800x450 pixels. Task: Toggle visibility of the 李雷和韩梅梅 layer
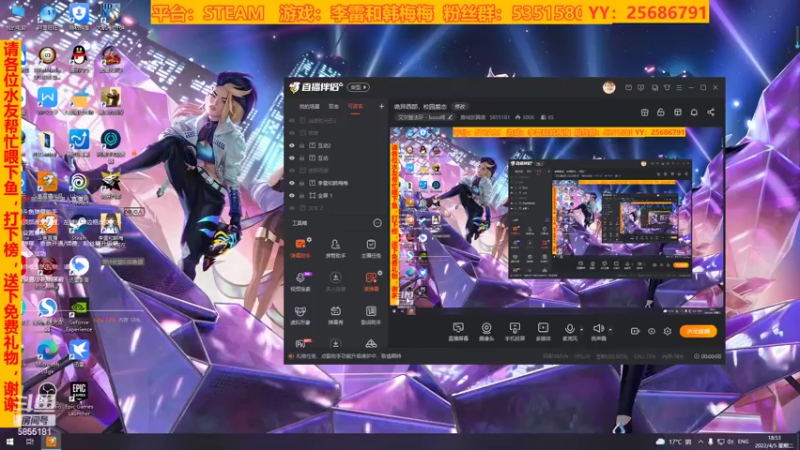[292, 183]
